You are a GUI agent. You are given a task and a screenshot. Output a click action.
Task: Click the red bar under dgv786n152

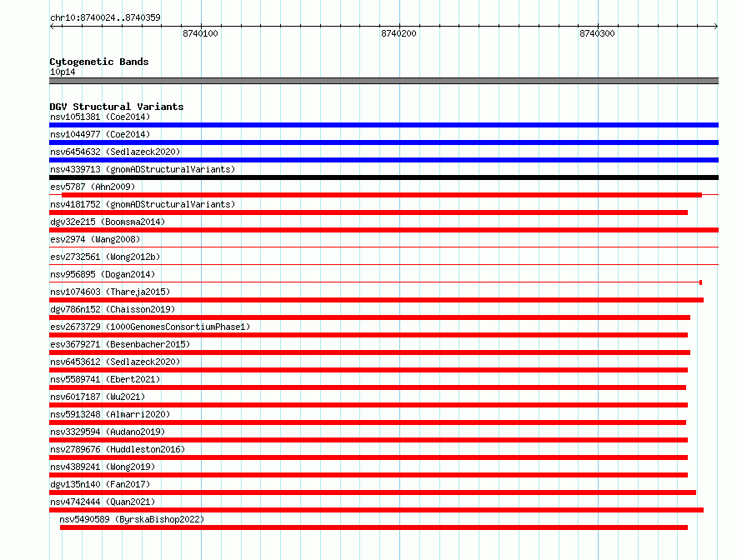point(369,317)
